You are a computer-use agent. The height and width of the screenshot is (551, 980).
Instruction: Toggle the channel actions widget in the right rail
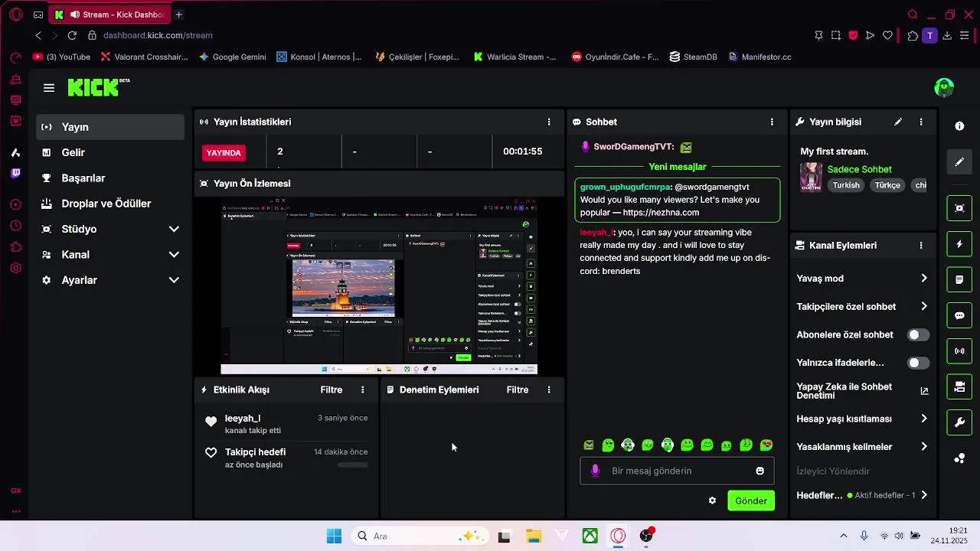pyautogui.click(x=959, y=387)
